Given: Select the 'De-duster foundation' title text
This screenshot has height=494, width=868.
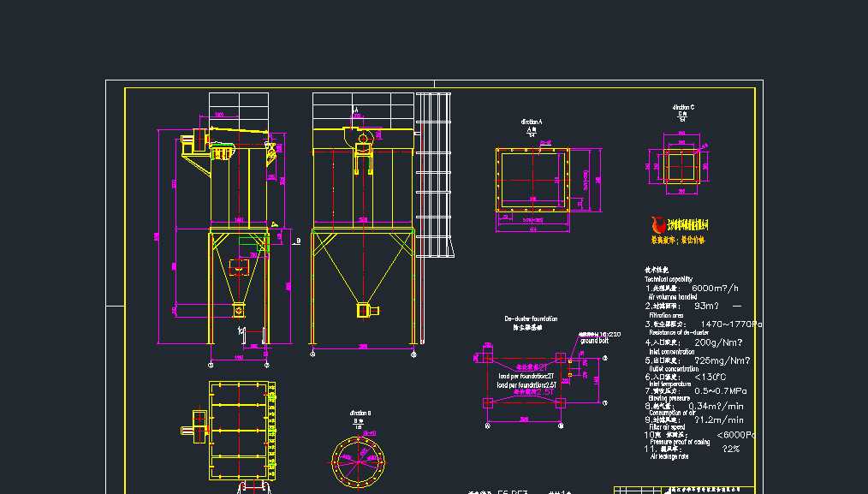Looking at the screenshot, I should (x=531, y=319).
